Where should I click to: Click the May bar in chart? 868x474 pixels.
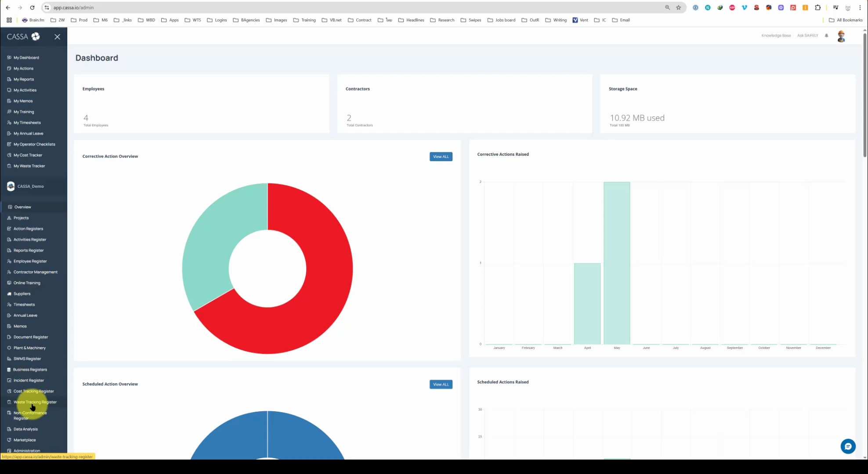coord(617,263)
